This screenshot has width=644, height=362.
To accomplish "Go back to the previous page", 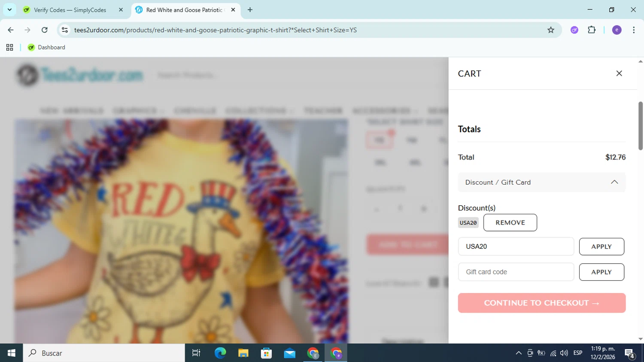I will [x=11, y=30].
